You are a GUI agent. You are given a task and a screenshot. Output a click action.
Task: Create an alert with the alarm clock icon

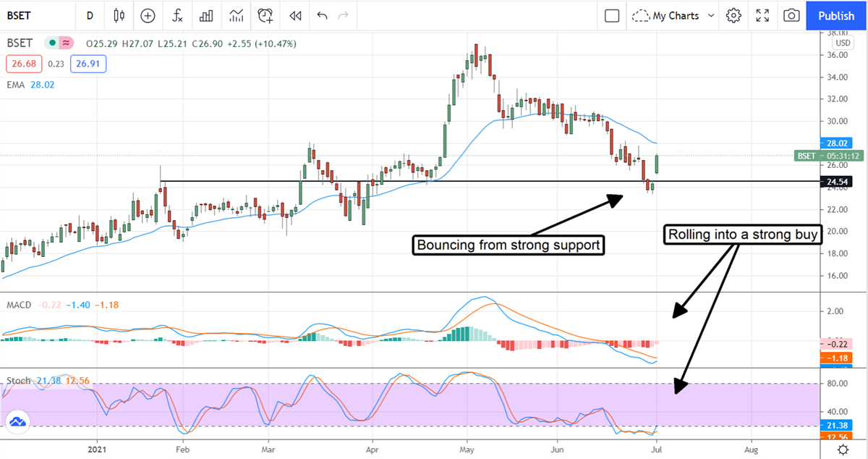tap(265, 15)
